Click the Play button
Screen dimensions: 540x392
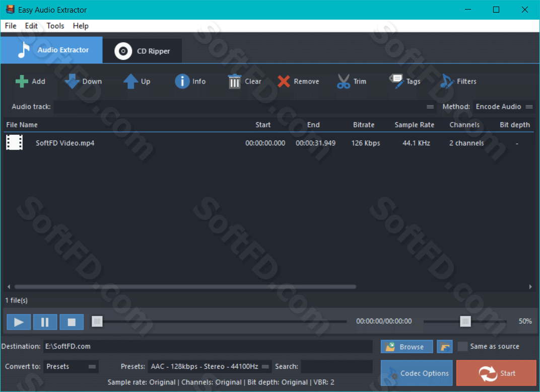coord(19,322)
